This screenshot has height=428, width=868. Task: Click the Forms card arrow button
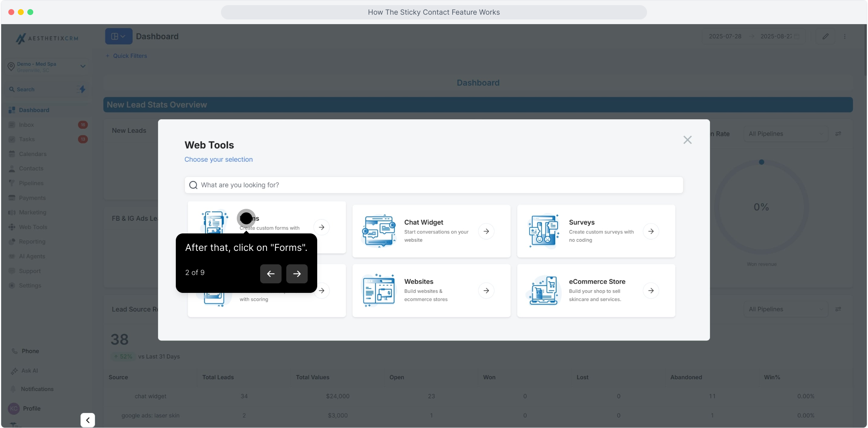[322, 227]
